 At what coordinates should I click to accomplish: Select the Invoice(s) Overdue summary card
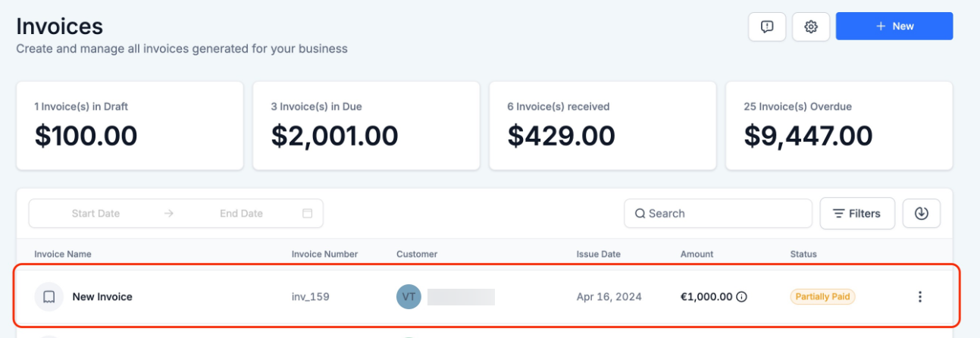point(839,126)
